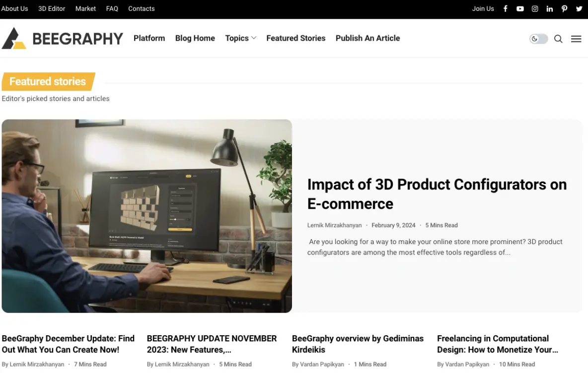Open the Pinterest icon
This screenshot has width=588, height=373.
[x=565, y=8]
